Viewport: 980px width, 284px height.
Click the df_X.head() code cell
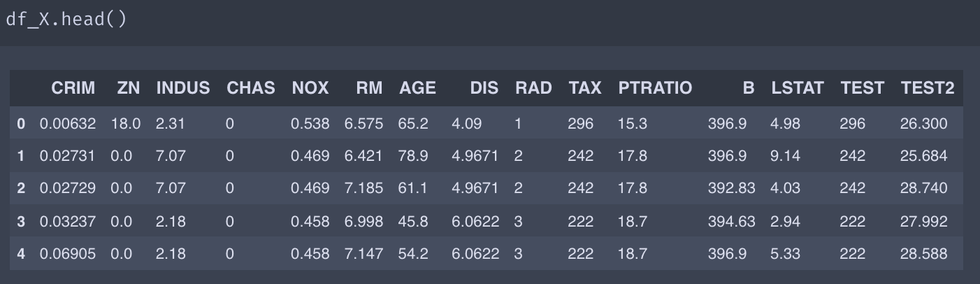pos(66,20)
